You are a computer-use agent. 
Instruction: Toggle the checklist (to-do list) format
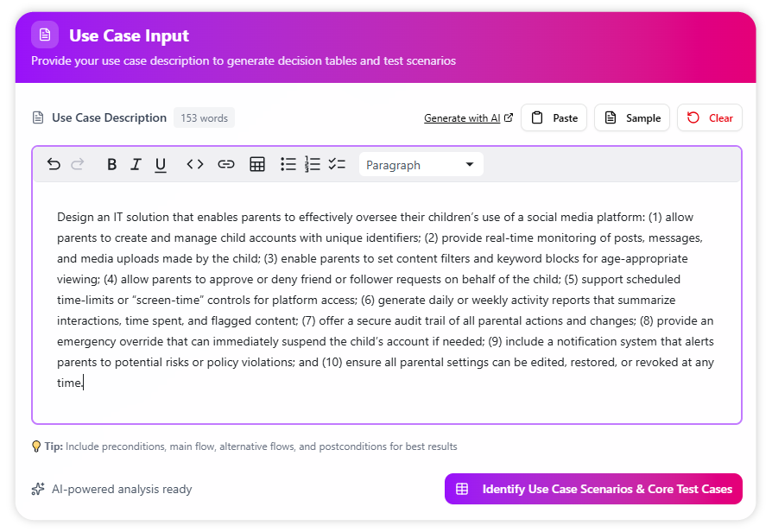[x=337, y=165]
